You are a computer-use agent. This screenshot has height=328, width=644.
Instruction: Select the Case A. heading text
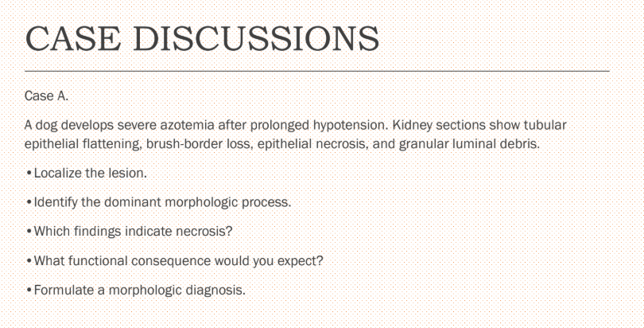[x=46, y=96]
